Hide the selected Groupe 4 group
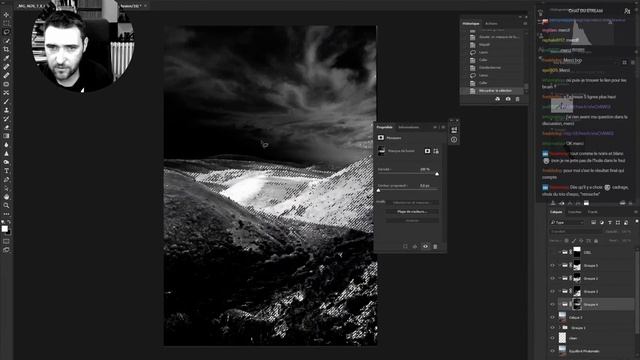This screenshot has height=360, width=640. 552,304
